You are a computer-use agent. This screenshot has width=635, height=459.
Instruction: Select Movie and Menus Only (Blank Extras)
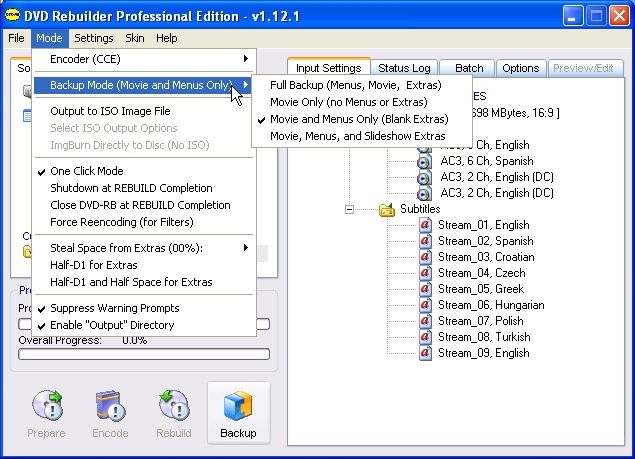click(x=362, y=119)
